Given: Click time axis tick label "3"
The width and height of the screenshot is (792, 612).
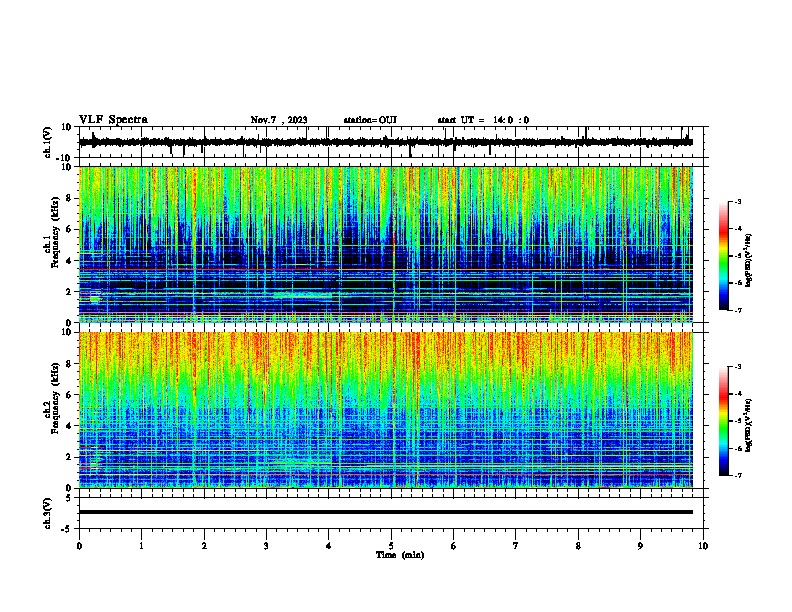Looking at the screenshot, I should pyautogui.click(x=266, y=546).
